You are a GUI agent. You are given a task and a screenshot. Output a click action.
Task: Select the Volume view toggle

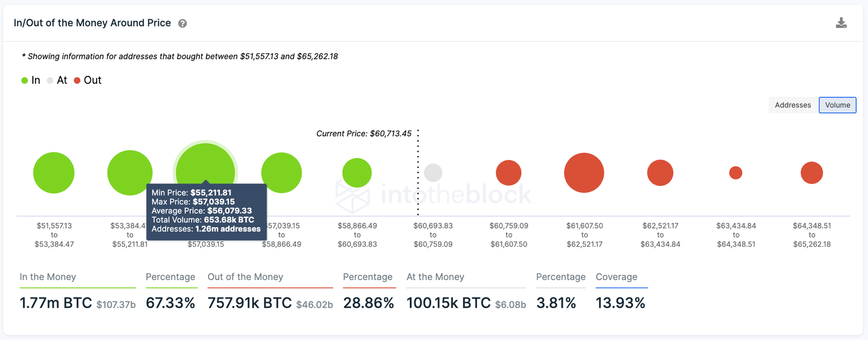pos(837,105)
